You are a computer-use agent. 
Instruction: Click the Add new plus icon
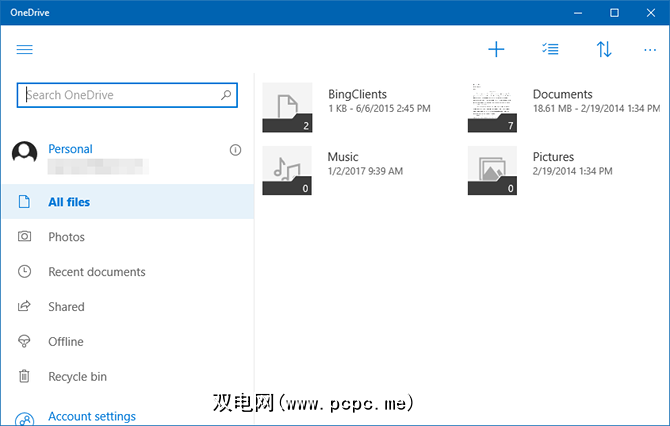[496, 49]
